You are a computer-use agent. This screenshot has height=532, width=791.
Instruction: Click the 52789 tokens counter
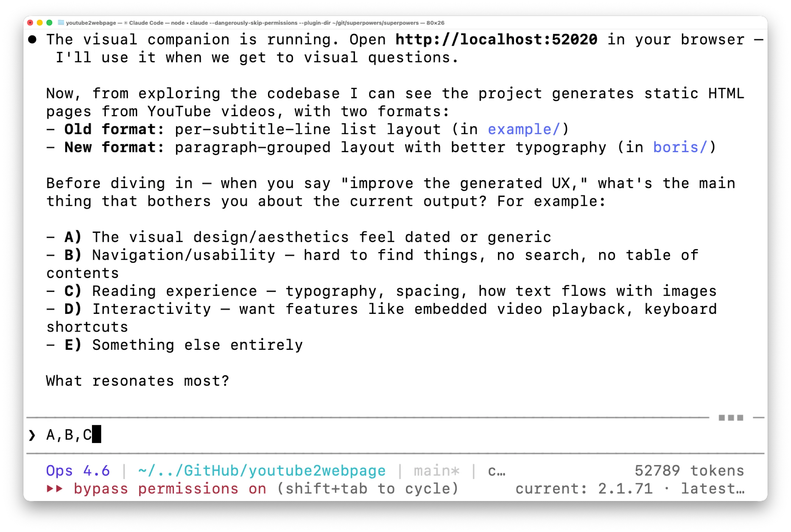pyautogui.click(x=689, y=471)
